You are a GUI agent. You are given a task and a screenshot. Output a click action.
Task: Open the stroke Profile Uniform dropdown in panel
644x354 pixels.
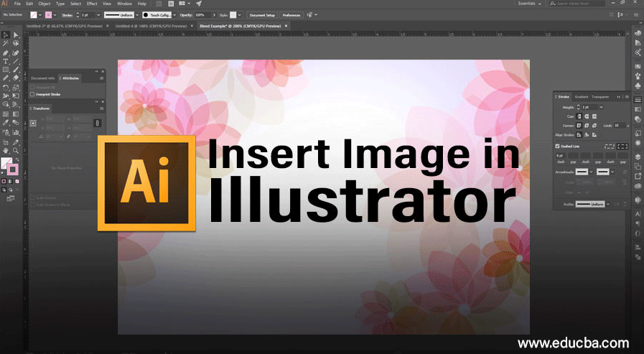tap(607, 204)
